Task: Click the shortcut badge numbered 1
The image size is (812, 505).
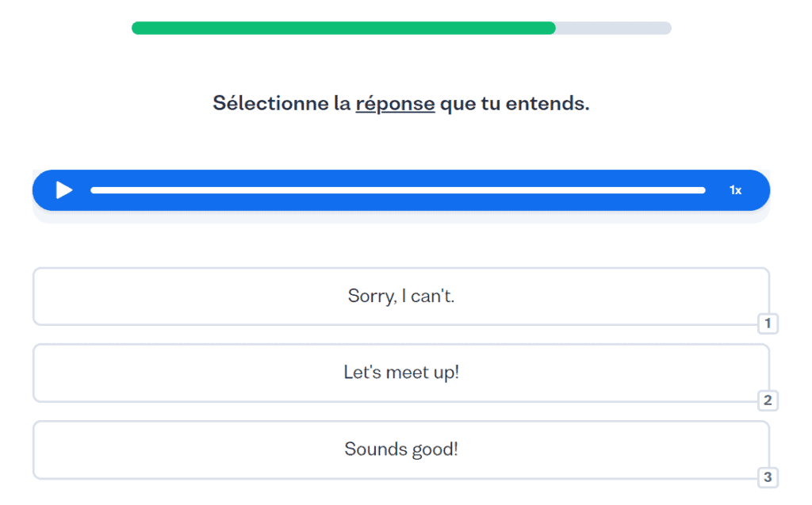Action: pos(768,323)
